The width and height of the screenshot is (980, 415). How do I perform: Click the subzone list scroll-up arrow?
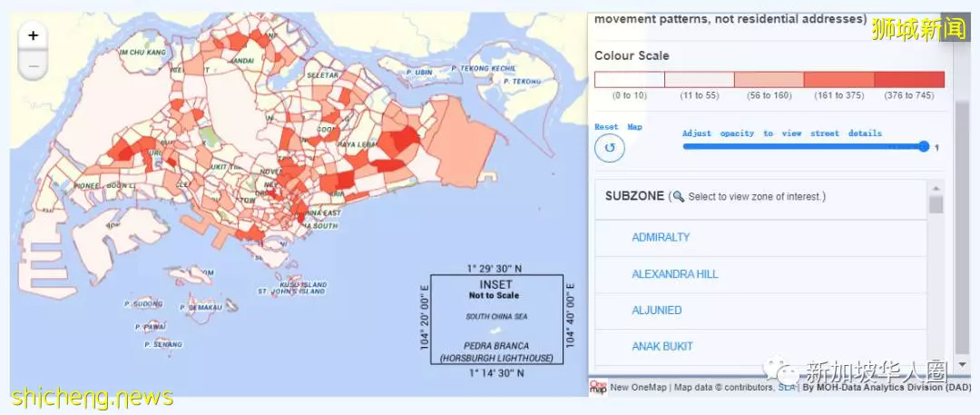coord(936,188)
